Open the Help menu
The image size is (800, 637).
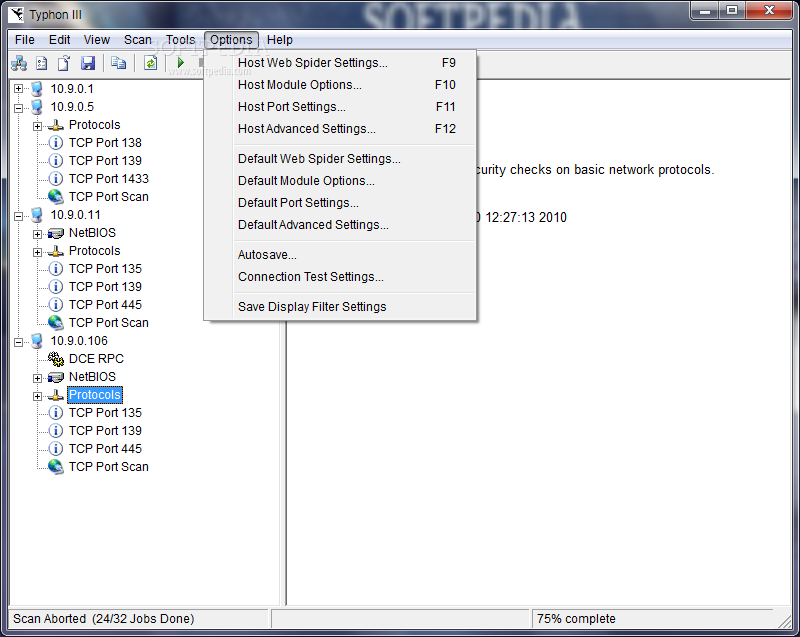[280, 40]
